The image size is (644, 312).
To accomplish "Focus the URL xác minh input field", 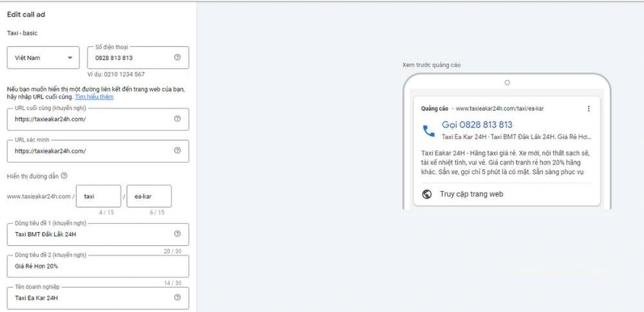I will [98, 151].
